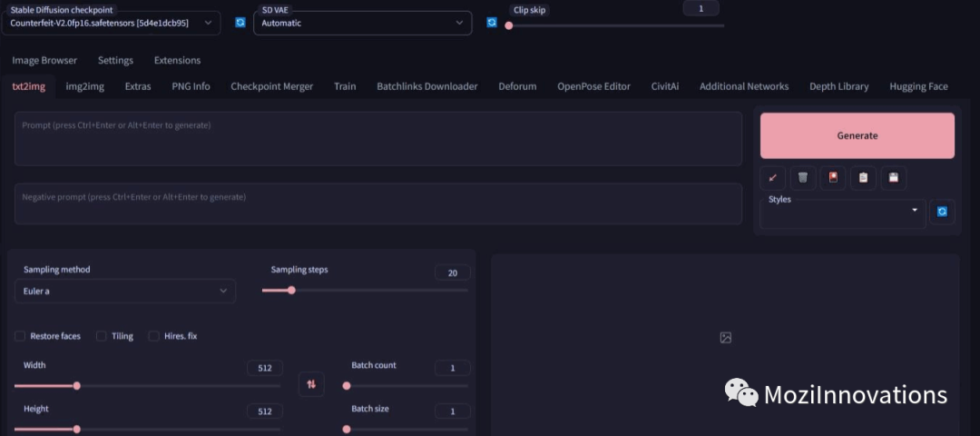Click the Height slider handle

77,429
